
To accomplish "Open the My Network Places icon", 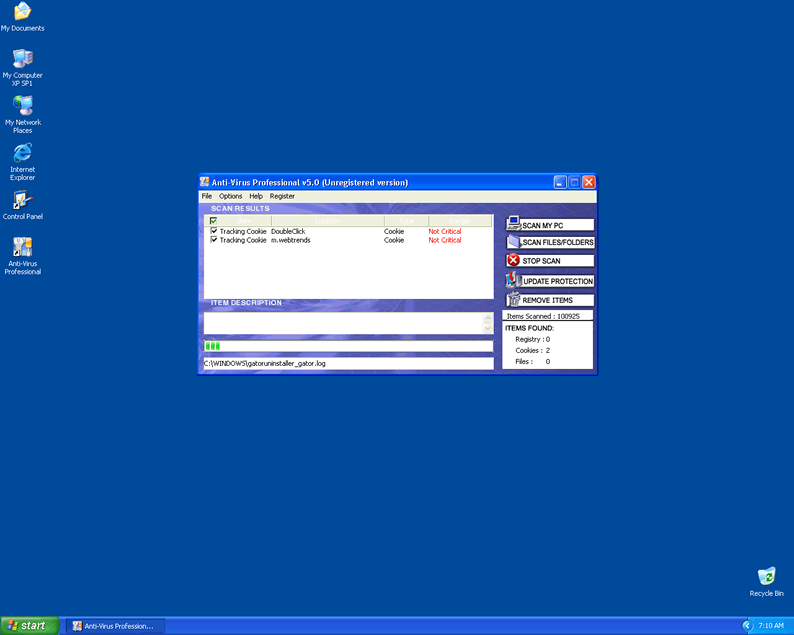I will pos(22,107).
